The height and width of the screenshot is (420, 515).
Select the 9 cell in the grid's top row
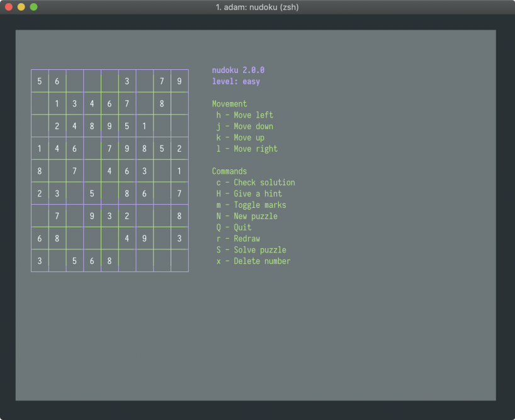(x=179, y=81)
